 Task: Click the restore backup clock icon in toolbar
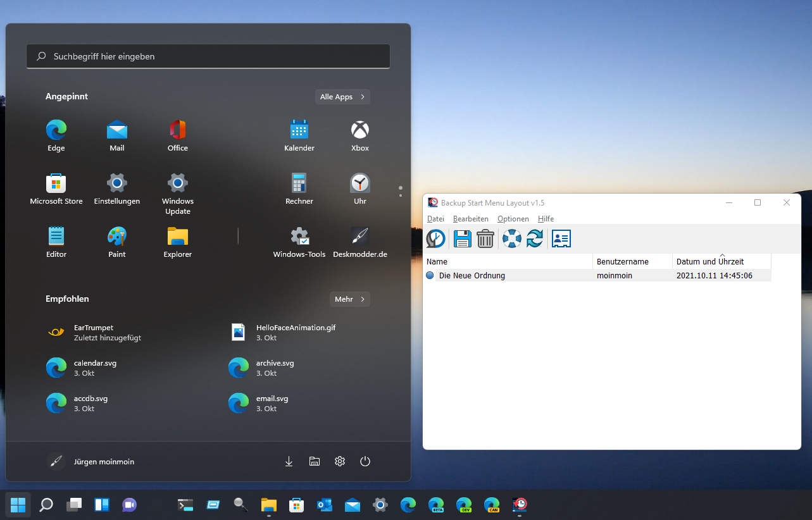435,238
